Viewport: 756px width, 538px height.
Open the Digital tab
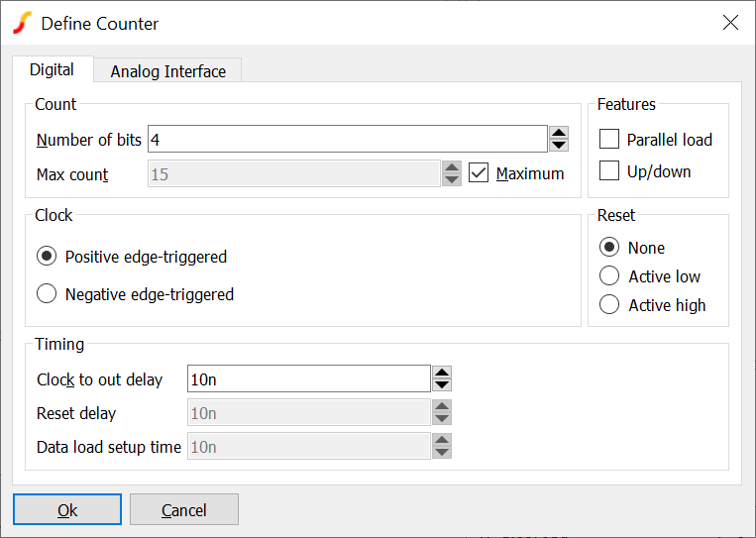[x=52, y=70]
